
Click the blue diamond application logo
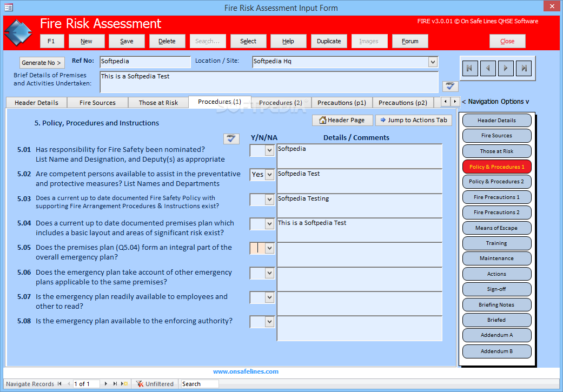[x=18, y=34]
